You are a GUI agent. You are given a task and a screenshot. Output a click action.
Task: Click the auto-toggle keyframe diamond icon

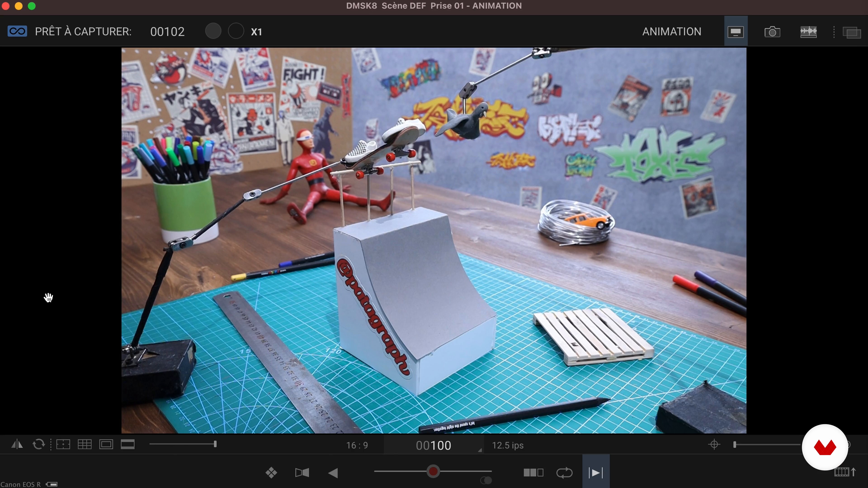271,473
